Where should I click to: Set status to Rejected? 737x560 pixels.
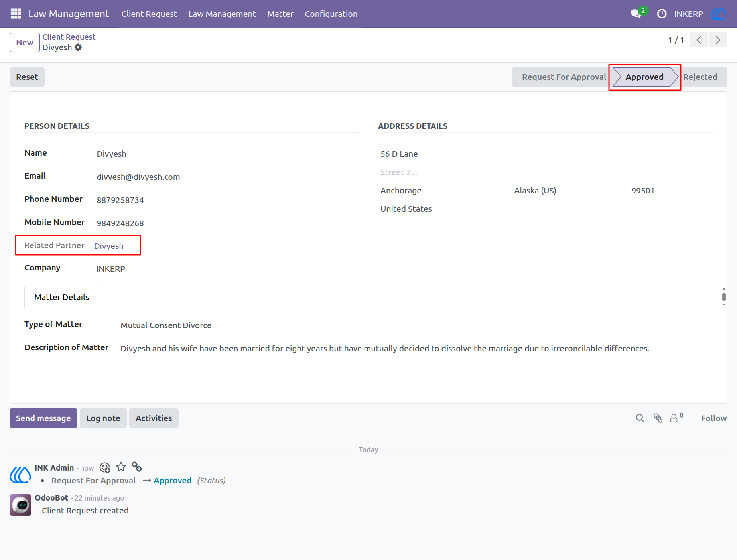tap(700, 77)
